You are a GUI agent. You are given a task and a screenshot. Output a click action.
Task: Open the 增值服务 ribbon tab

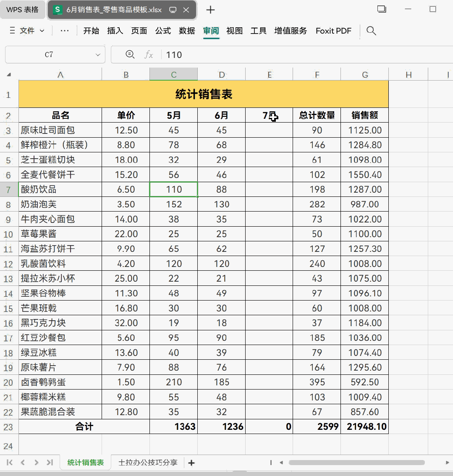pos(291,31)
